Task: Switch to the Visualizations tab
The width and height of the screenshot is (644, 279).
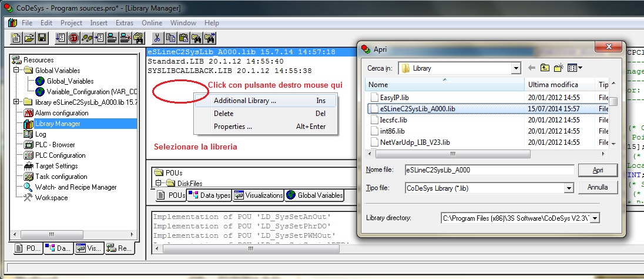Action: (x=259, y=195)
